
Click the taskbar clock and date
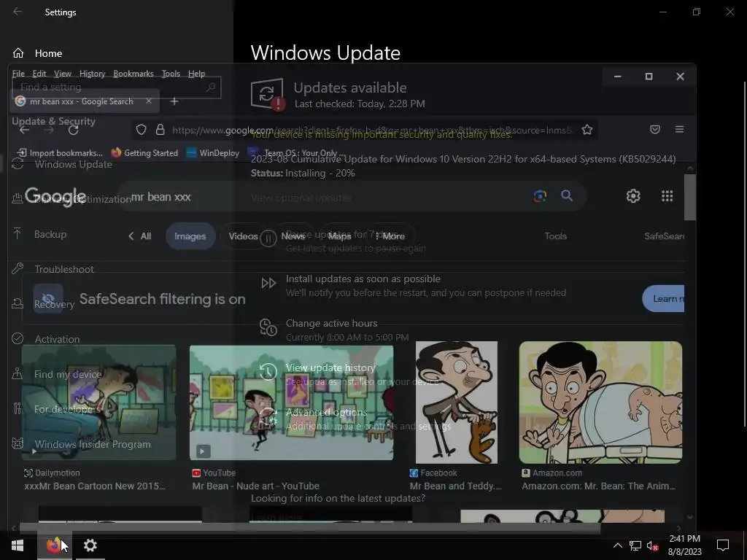(684, 545)
